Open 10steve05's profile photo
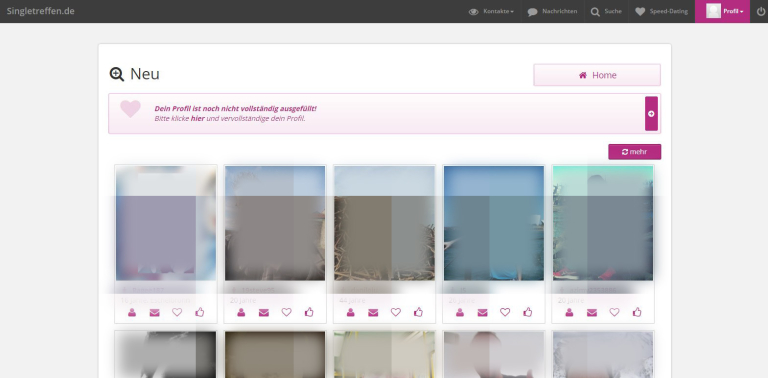This screenshot has height=378, width=768. [x=275, y=223]
